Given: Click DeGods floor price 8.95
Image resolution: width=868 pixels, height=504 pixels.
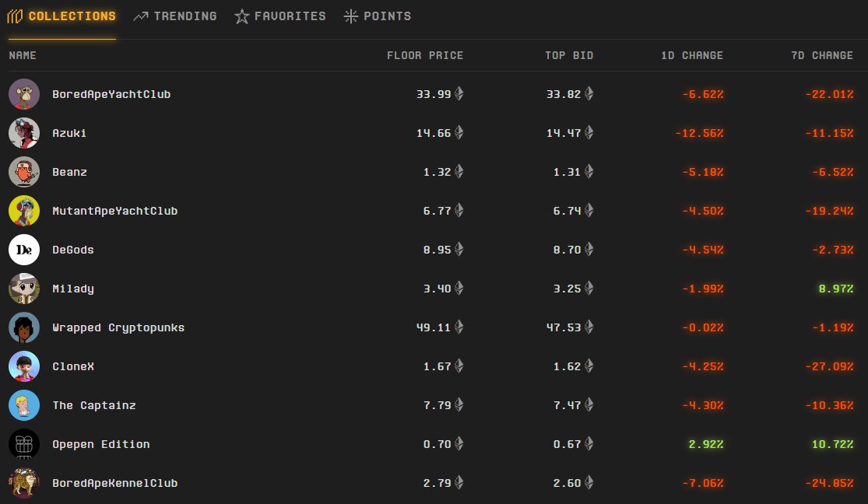Looking at the screenshot, I should [x=438, y=250].
